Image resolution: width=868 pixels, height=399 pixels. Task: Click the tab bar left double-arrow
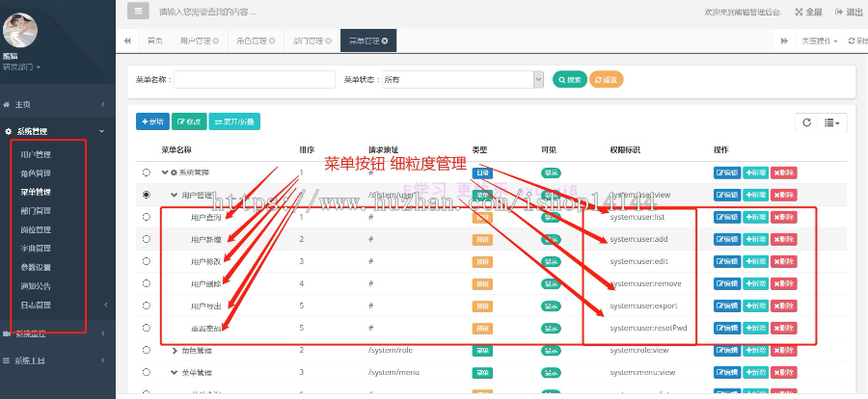(x=127, y=40)
